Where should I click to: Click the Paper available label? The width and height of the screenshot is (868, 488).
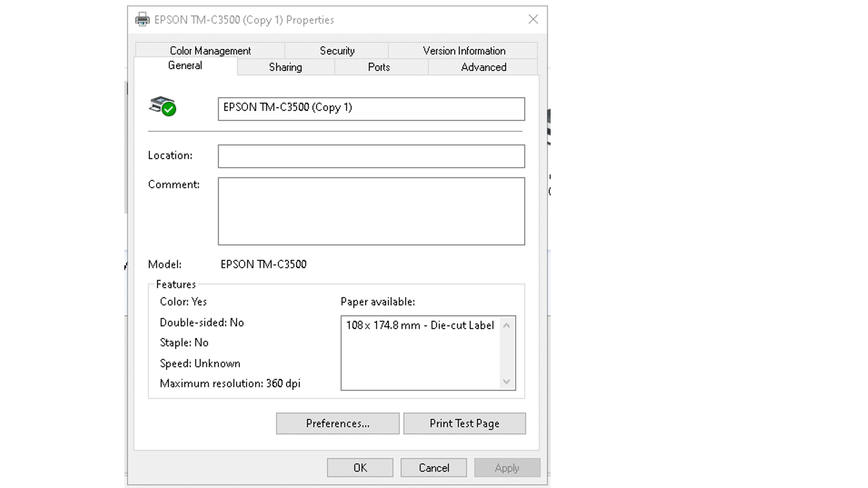click(378, 301)
